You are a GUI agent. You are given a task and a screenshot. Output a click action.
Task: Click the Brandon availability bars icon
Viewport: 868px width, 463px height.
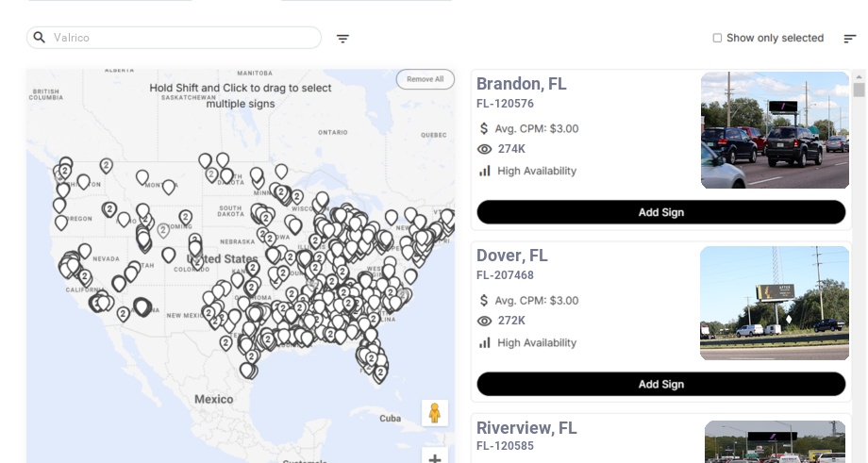point(485,171)
